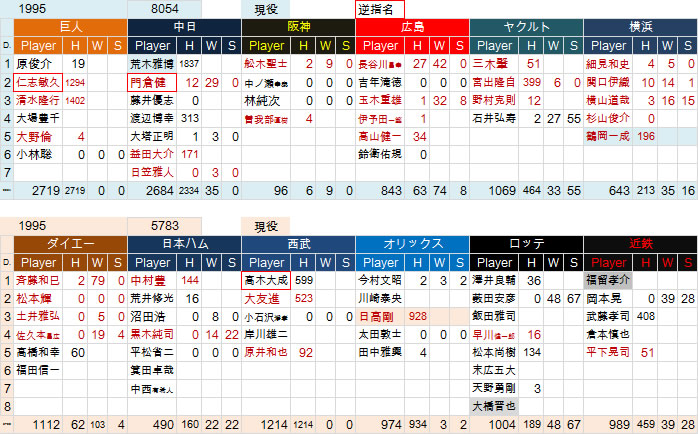The width and height of the screenshot is (698, 434).
Task: Select player 玉木重雄 cell
Action: coord(380,101)
